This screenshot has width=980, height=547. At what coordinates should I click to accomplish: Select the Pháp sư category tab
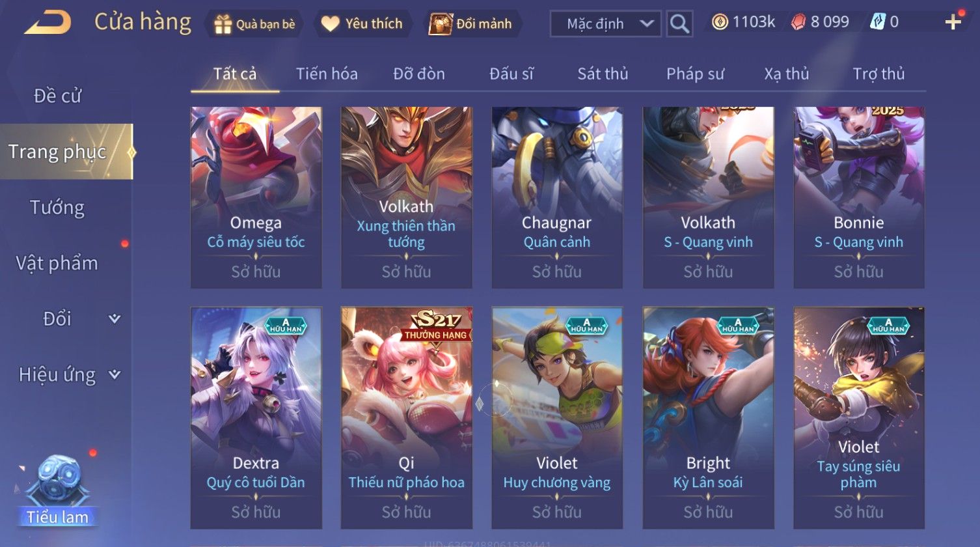695,74
